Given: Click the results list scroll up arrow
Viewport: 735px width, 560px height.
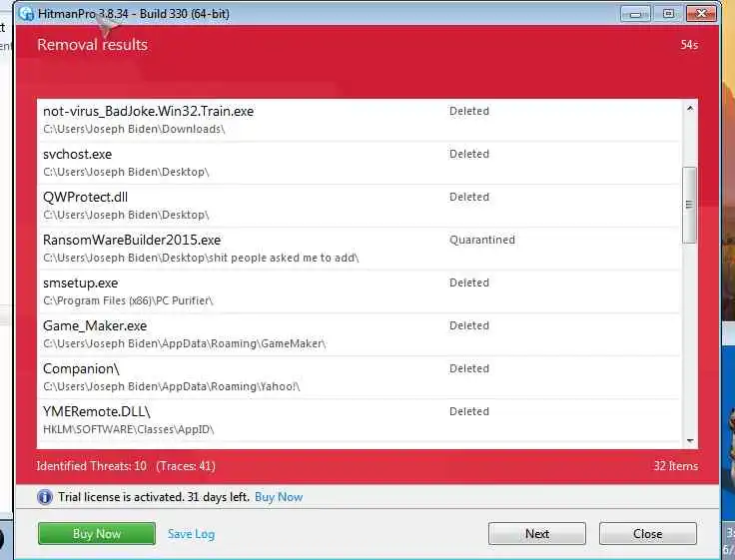Looking at the screenshot, I should point(689,109).
